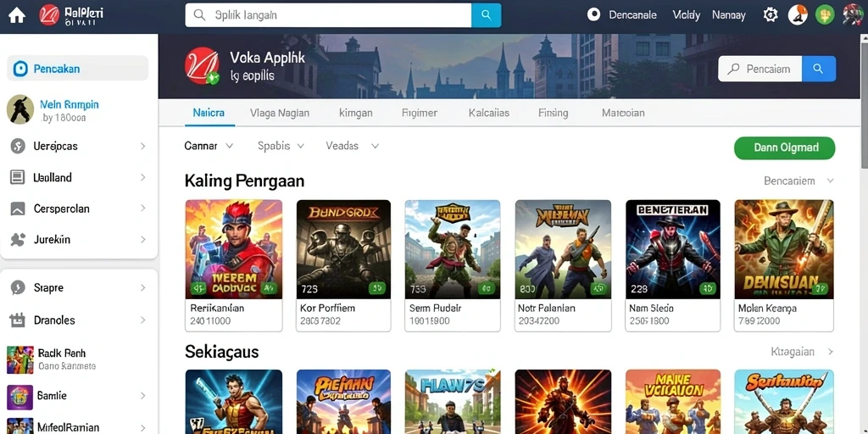Click the Nanaay link in top bar
Screen dimensions: 868x434
pos(728,15)
